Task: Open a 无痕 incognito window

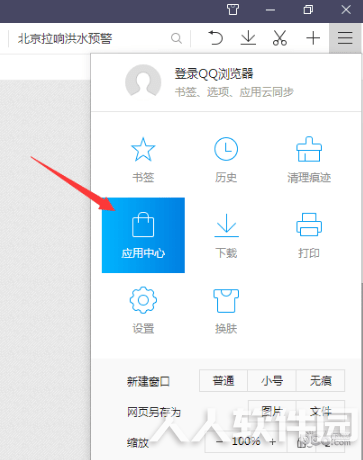Action: pyautogui.click(x=320, y=380)
